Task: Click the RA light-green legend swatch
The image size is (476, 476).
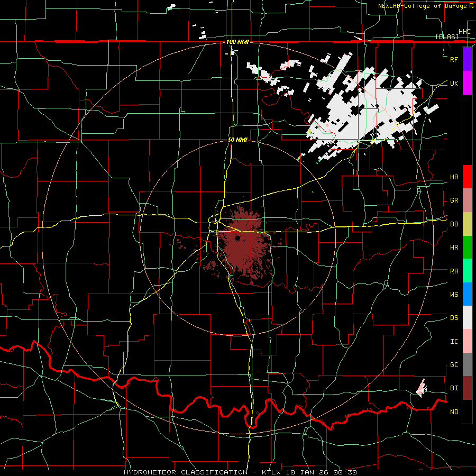Action: (x=467, y=270)
